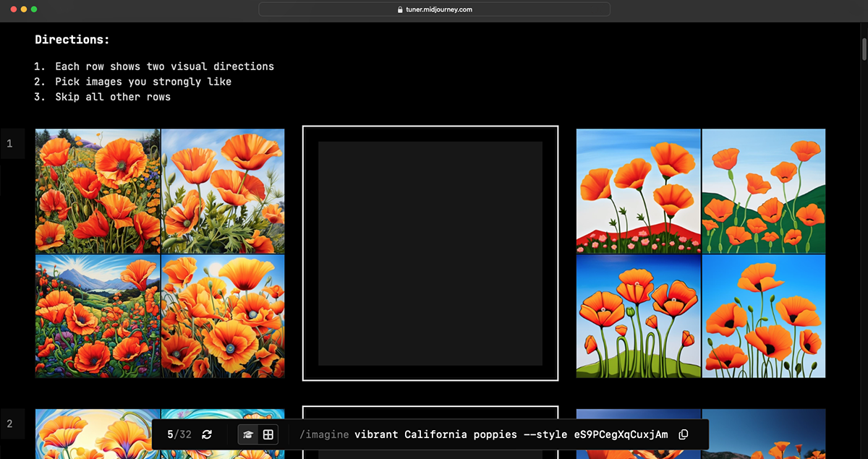Choose right-side poppies with red hill image
The image size is (868, 459).
click(x=638, y=191)
